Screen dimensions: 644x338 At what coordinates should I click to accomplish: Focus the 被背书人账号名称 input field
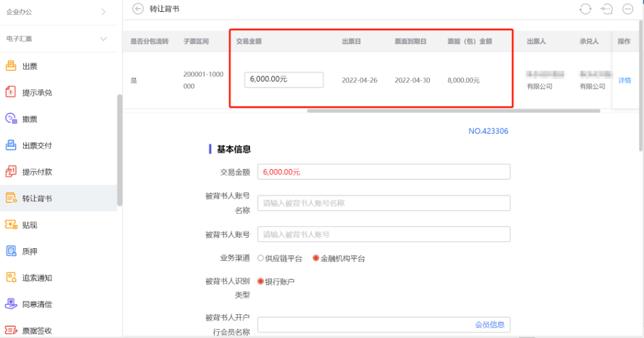[x=383, y=203]
